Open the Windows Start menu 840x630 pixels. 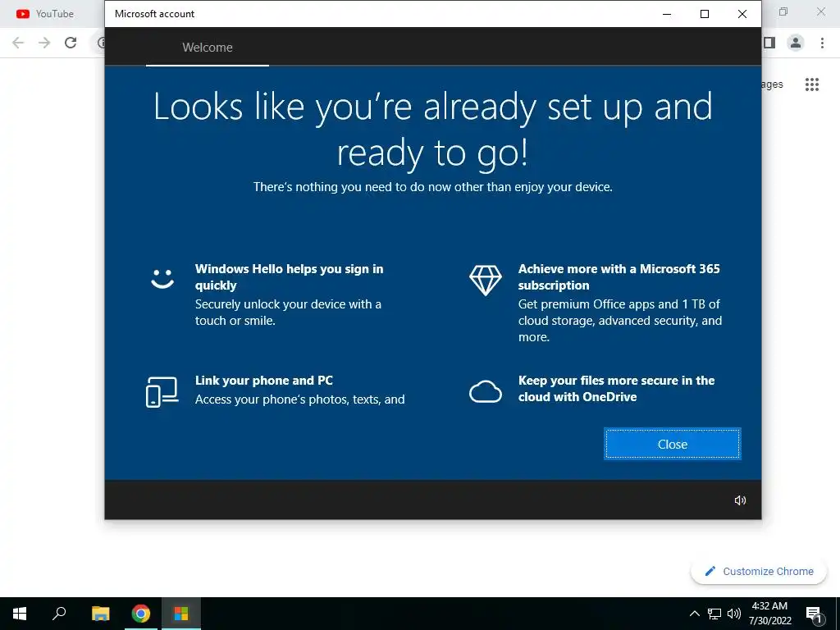tap(20, 614)
